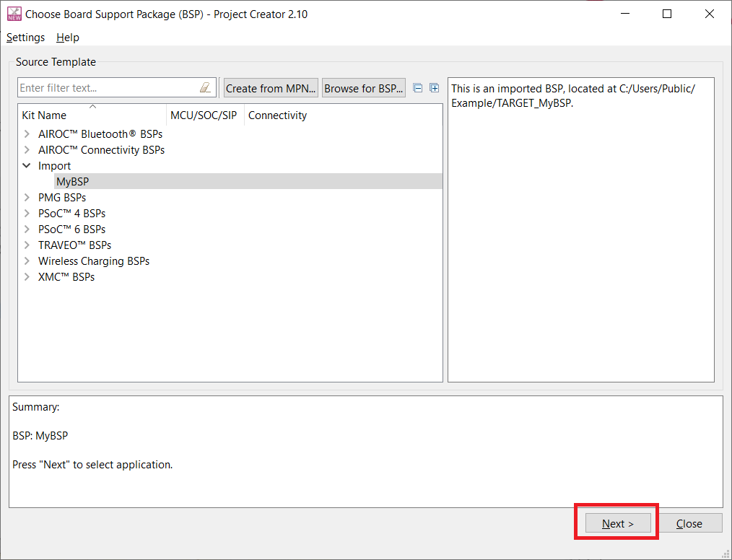Image resolution: width=732 pixels, height=560 pixels.
Task: Select TRAVEO™ BSPs row text
Action: coord(74,245)
